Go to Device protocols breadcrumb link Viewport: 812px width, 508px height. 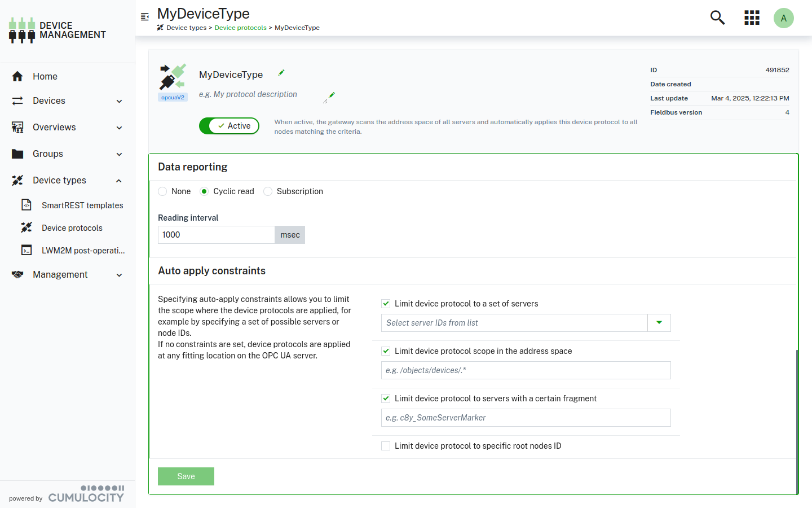coord(240,28)
